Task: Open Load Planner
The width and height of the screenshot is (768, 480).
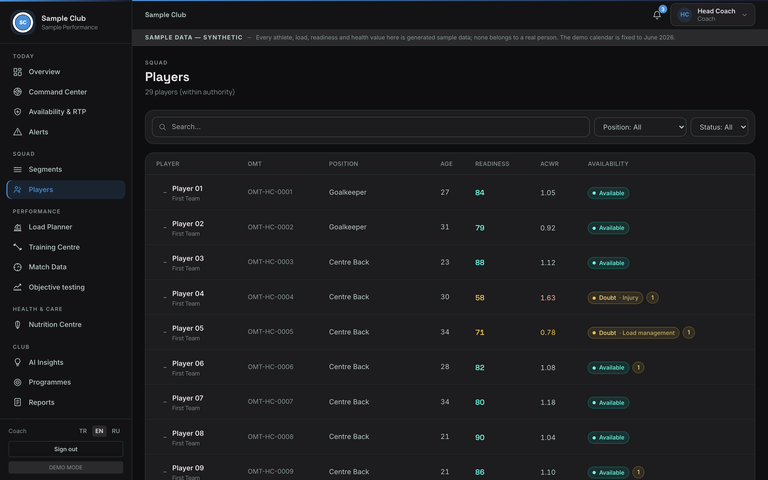Action: coord(66,227)
